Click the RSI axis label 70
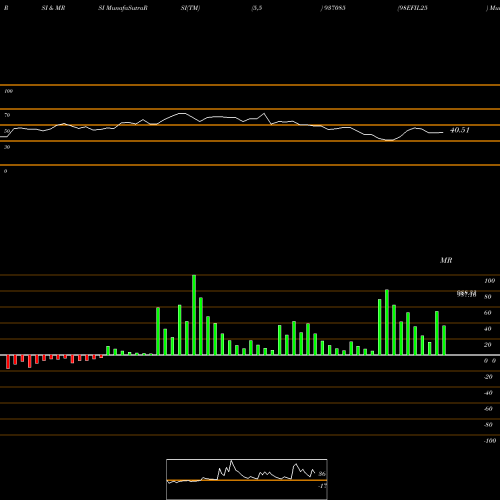Viewport: 500px width, 500px height. [x=7, y=115]
